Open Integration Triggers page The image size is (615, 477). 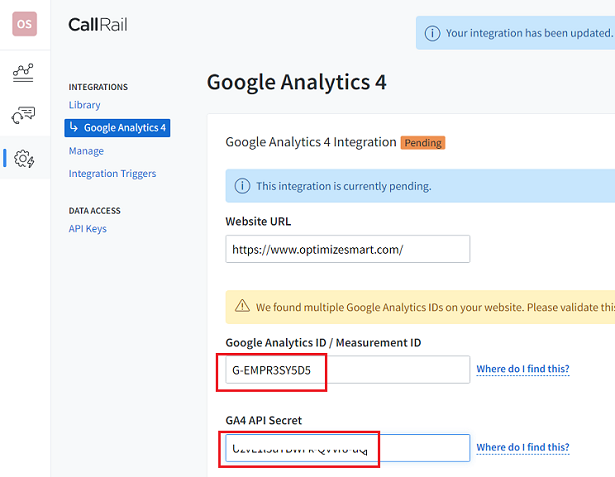pos(112,174)
